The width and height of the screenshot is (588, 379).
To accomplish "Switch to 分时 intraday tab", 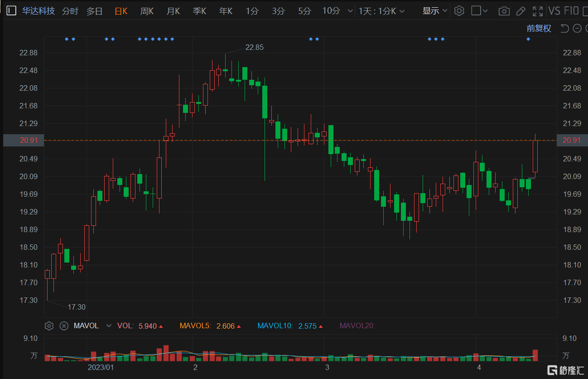I will (70, 11).
